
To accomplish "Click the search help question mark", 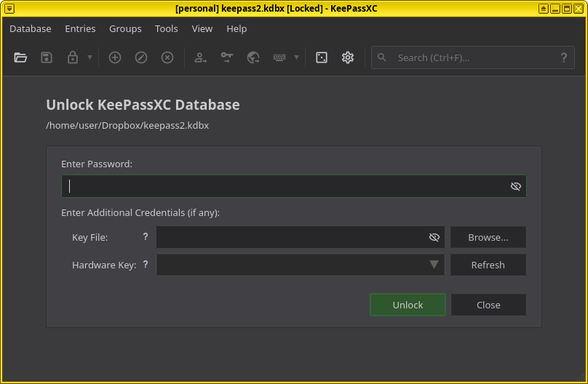I will [x=564, y=57].
